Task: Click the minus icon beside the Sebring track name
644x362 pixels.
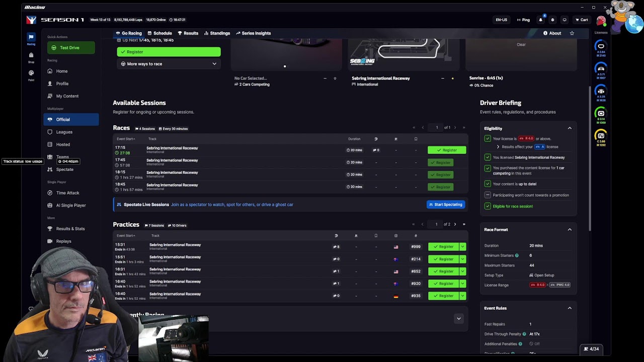Action: [443, 78]
